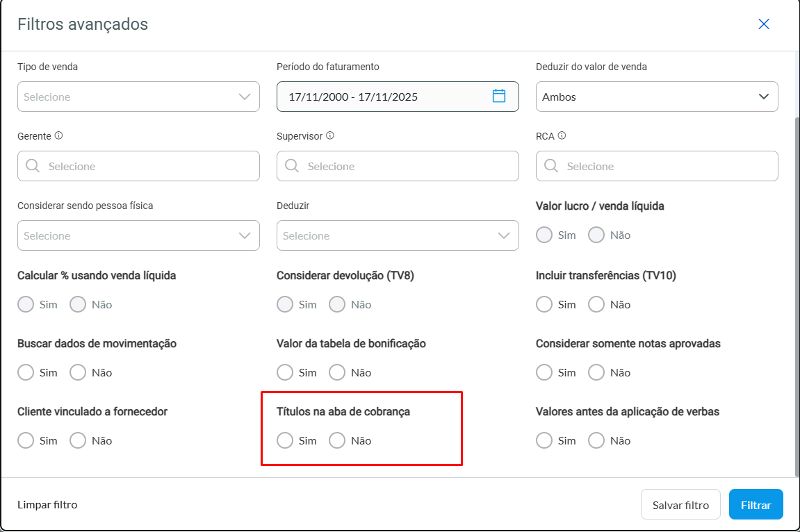Image resolution: width=800 pixels, height=532 pixels.
Task: Close the Filtros avançados dialog
Action: pyautogui.click(x=764, y=24)
